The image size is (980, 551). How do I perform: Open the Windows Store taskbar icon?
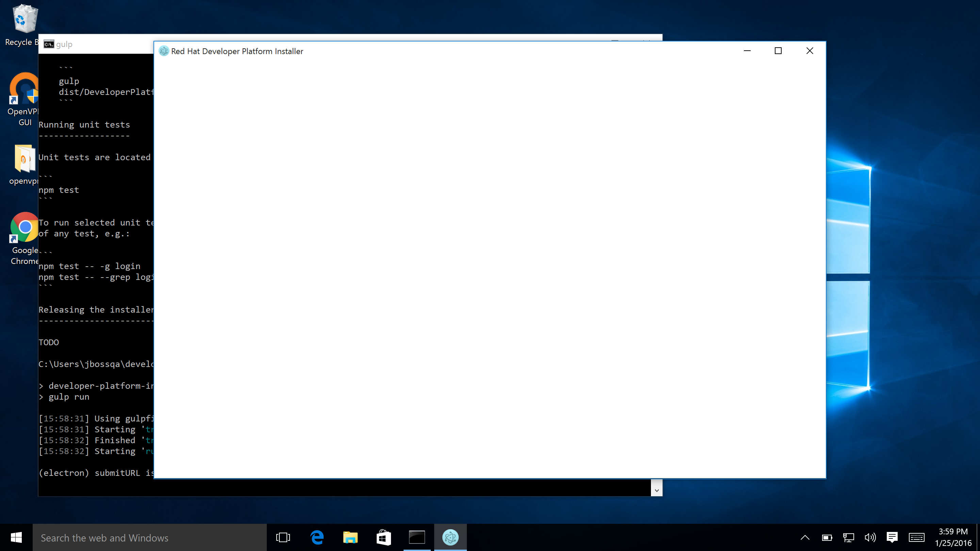[383, 537]
